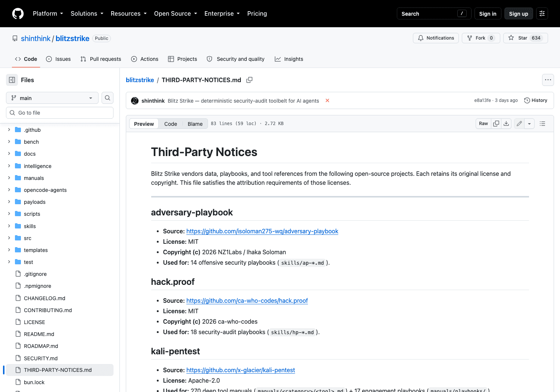Expand the bench folder chevron
This screenshot has height=392, width=560.
point(9,142)
